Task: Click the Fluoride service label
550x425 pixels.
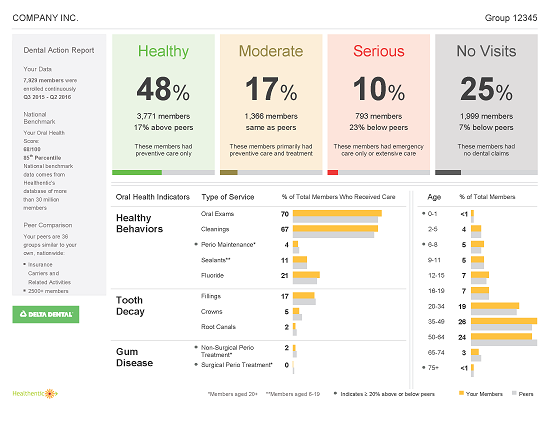Action: 212,275
